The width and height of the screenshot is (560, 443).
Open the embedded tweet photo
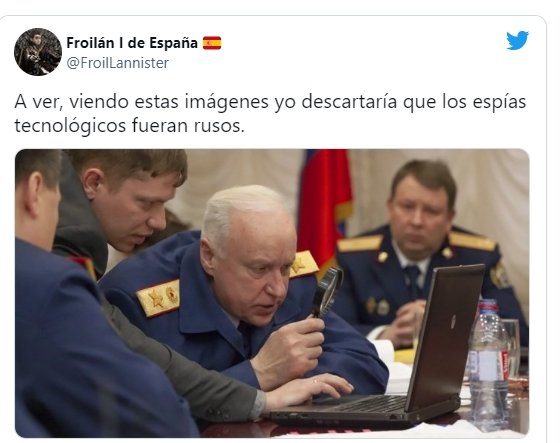(272, 293)
